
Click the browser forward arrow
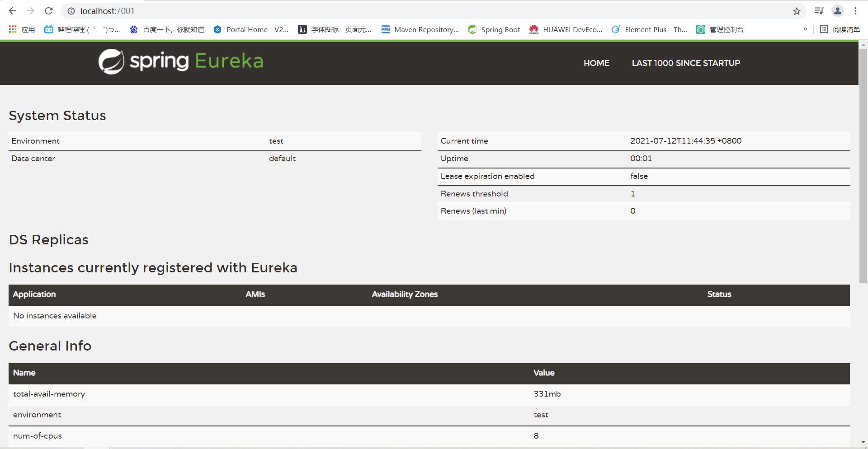pos(30,11)
